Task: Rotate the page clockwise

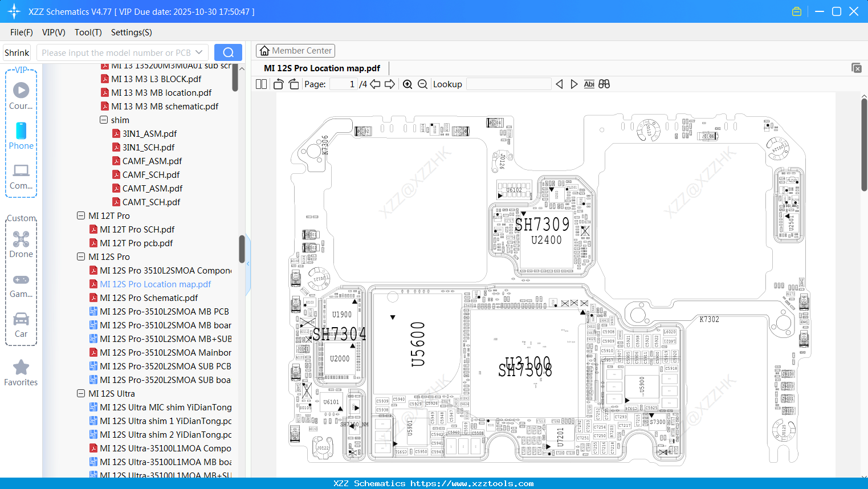Action: [x=293, y=83]
